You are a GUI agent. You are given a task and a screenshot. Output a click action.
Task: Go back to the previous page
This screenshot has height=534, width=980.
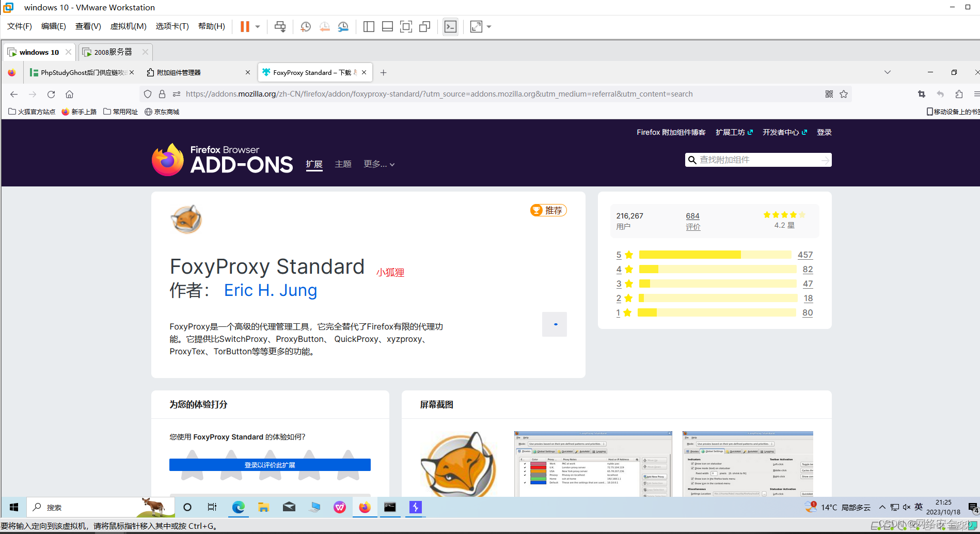(x=14, y=94)
